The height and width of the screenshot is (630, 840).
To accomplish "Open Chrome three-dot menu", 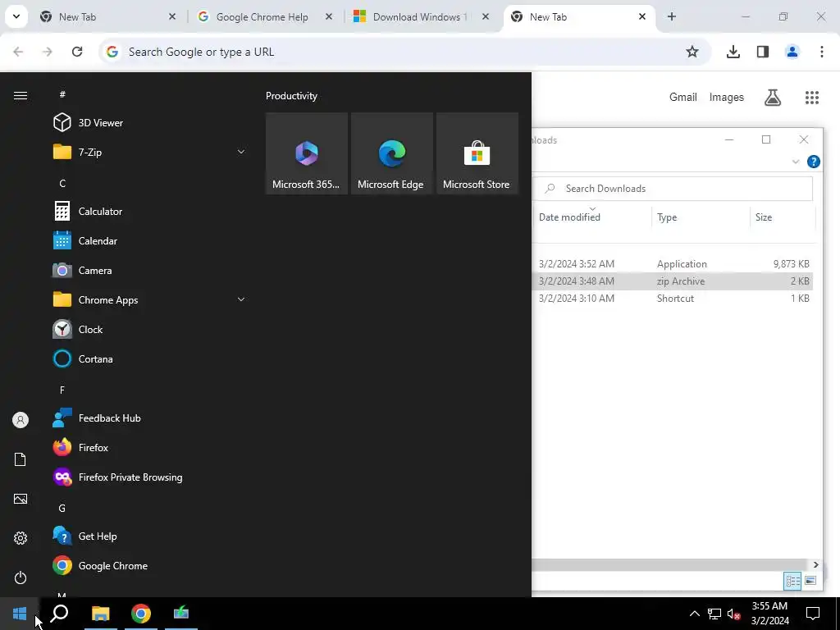I will point(822,52).
